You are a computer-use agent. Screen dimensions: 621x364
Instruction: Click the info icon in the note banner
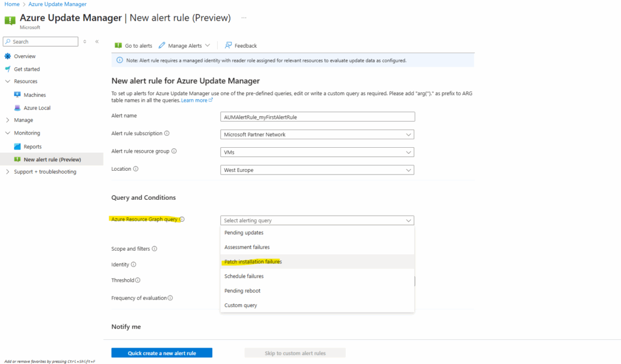(x=119, y=60)
